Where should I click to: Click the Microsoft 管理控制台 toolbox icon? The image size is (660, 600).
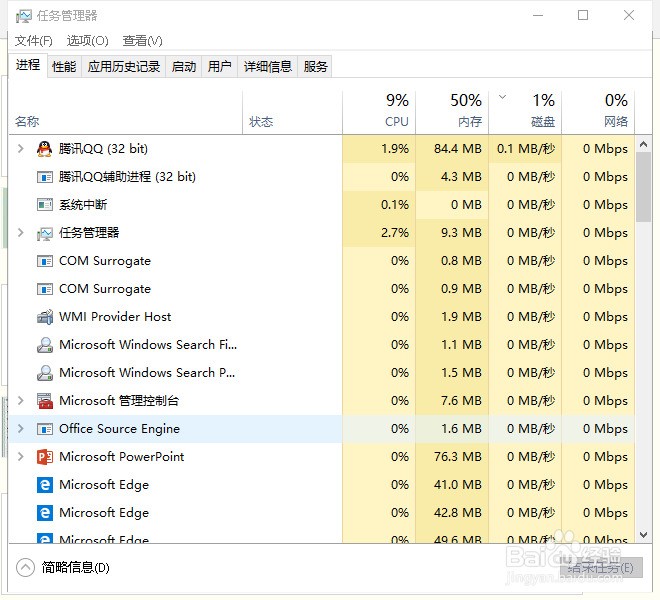[45, 401]
